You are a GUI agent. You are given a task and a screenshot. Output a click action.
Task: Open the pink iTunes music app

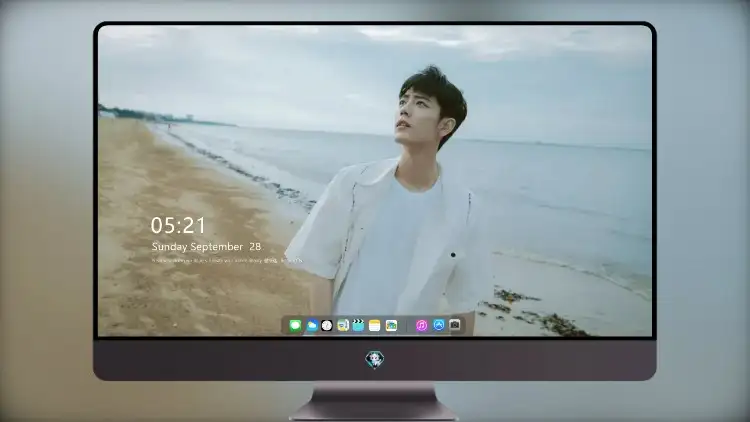[421, 325]
